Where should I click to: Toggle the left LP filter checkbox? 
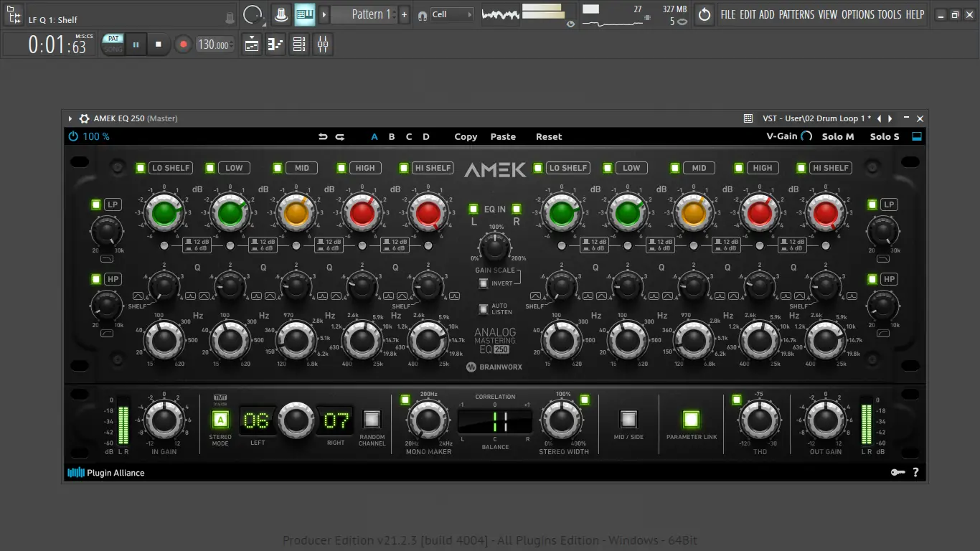tap(96, 204)
